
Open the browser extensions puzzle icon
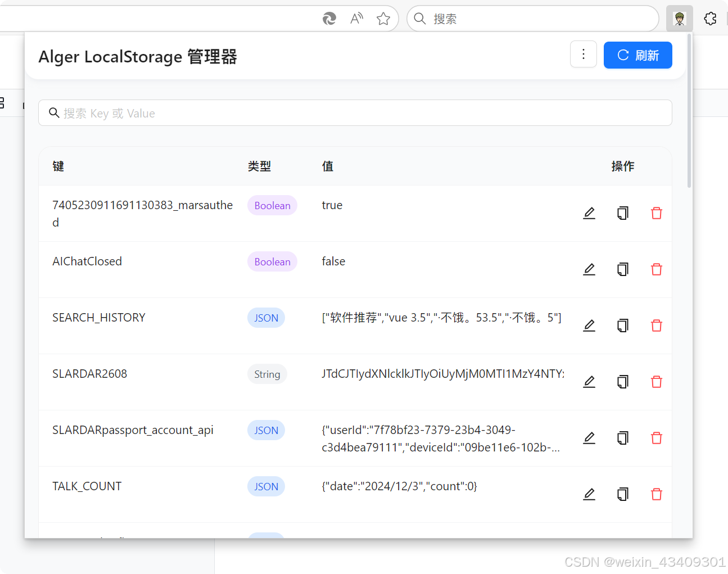coord(710,19)
